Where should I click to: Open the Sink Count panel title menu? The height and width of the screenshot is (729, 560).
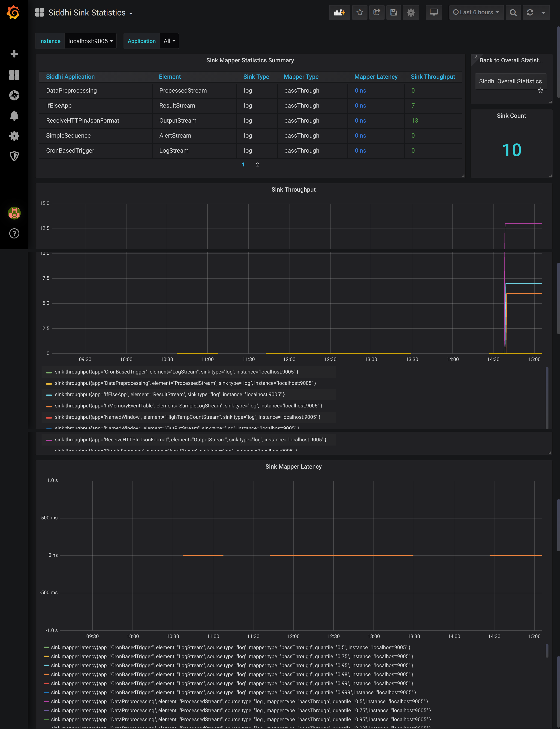click(511, 116)
